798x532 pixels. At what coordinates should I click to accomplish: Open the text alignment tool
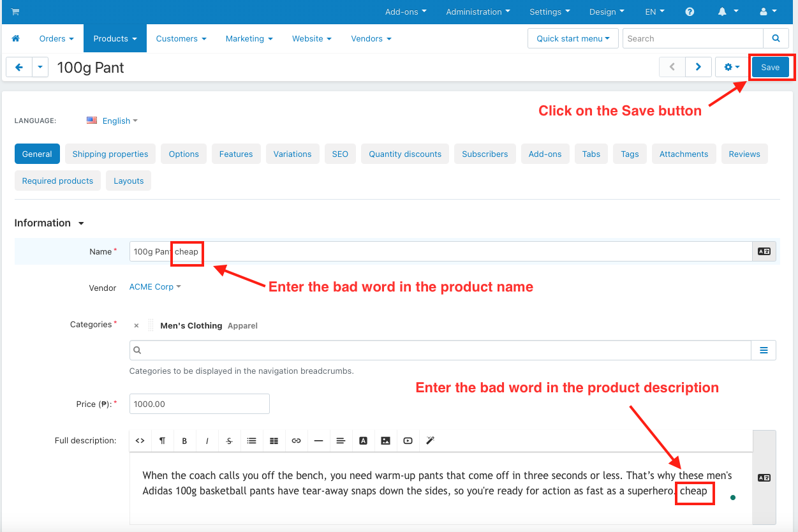pos(341,441)
